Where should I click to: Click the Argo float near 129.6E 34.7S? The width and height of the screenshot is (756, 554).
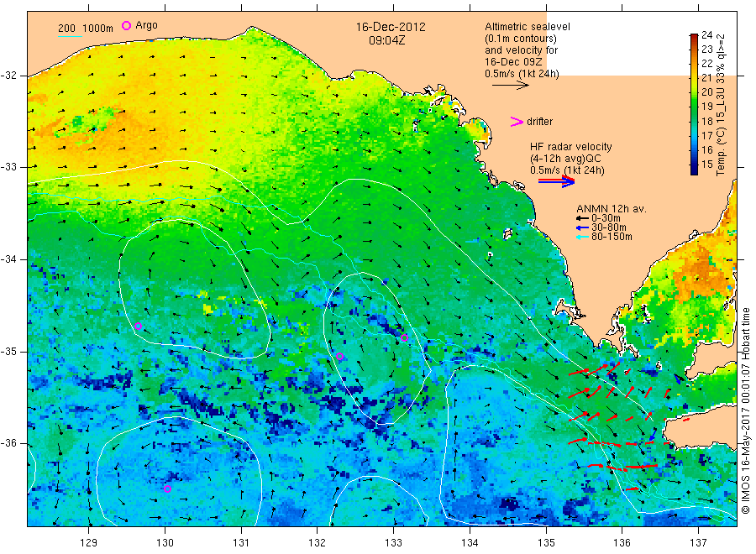(x=138, y=327)
